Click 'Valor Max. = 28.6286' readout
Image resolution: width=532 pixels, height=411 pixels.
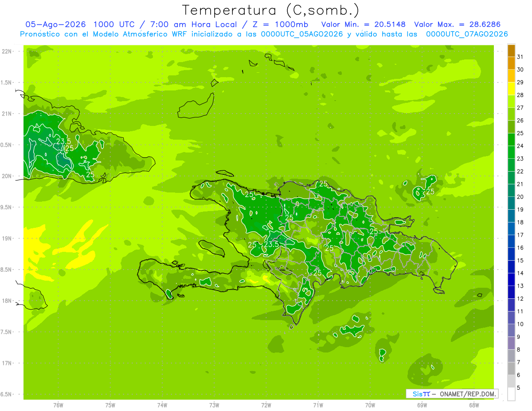tap(457, 24)
